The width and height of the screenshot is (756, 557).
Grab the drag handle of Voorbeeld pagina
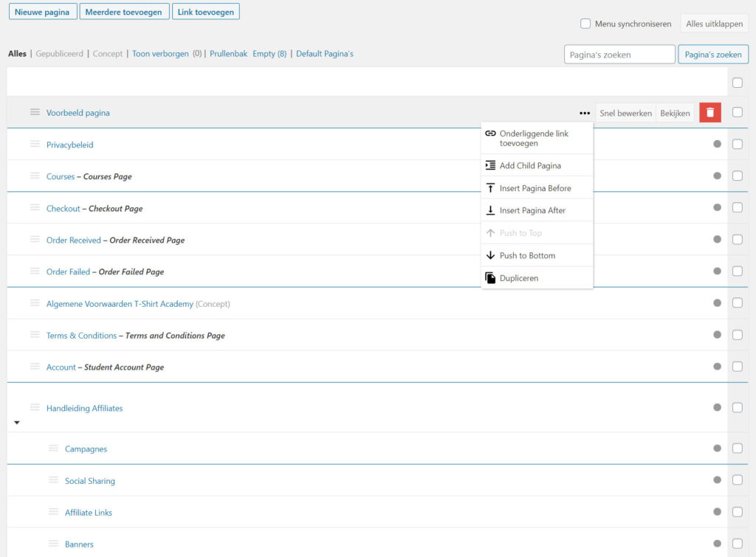pos(35,112)
